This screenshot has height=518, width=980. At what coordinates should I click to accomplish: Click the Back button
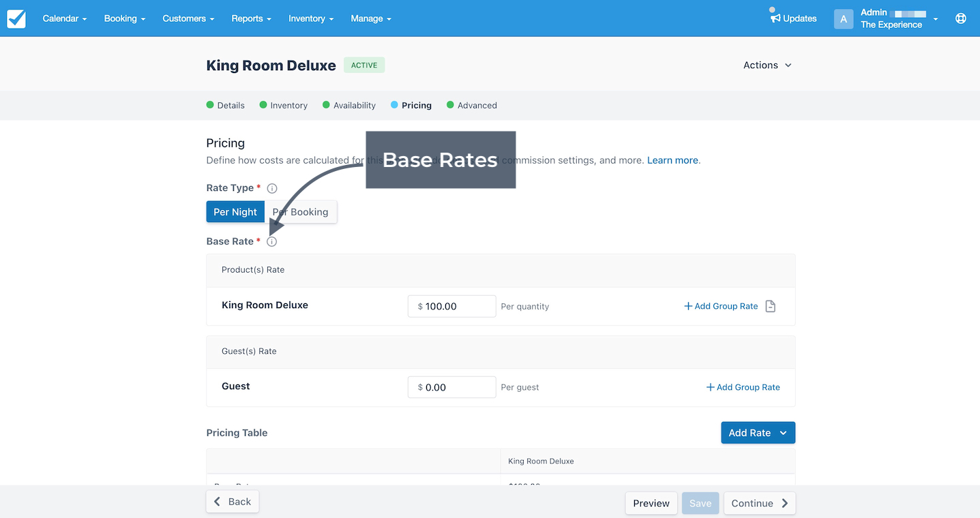point(233,502)
